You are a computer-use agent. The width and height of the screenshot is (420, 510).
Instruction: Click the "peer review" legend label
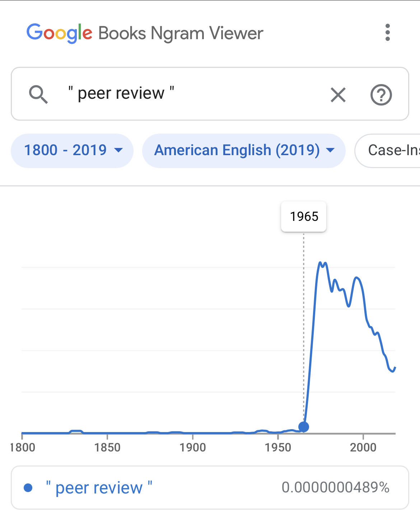click(99, 487)
